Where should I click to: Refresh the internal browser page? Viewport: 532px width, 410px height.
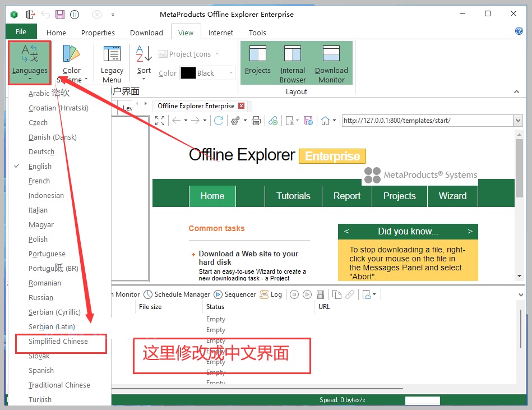(x=219, y=121)
